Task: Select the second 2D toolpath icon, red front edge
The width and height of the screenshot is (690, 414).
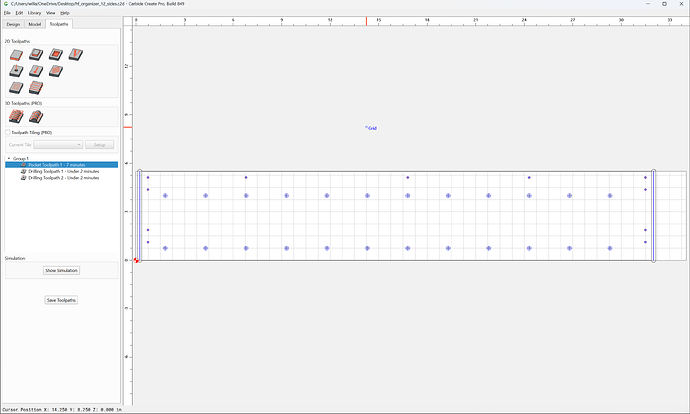Action: pos(36,55)
